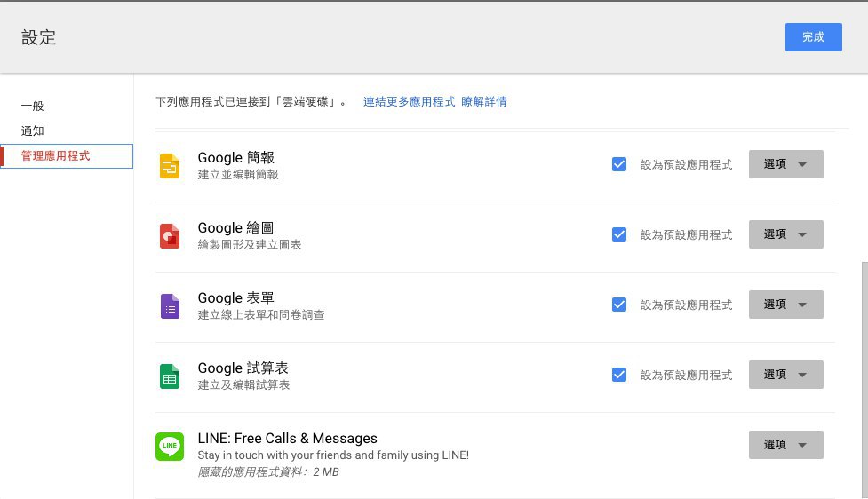Click the 'Google 繪圖' app name
Viewport: 868px width, 499px height.
[235, 228]
